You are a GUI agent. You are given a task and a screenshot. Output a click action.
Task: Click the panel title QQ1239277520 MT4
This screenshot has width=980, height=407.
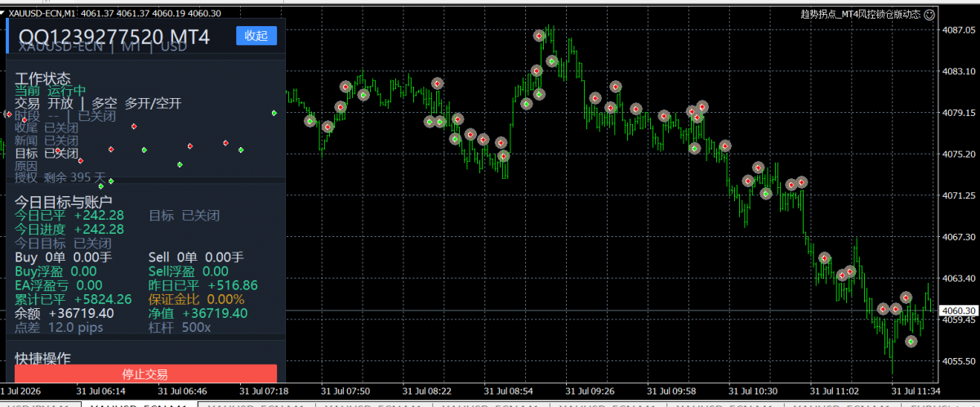114,38
